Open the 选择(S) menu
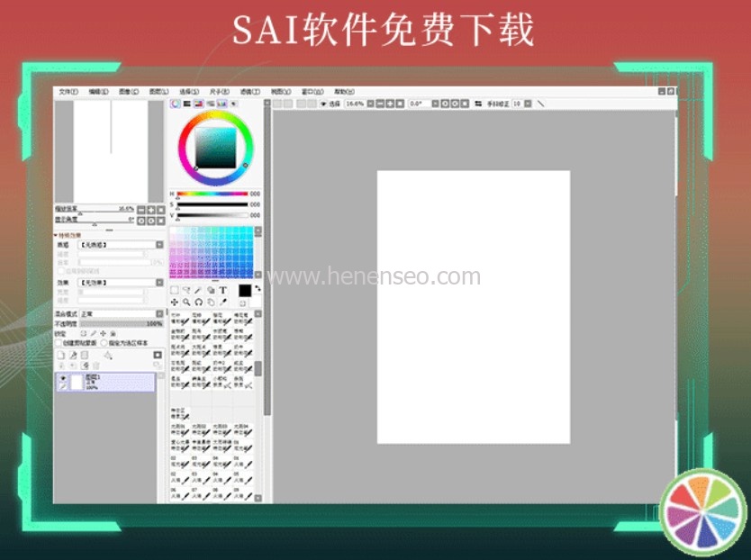Image resolution: width=751 pixels, height=560 pixels. 189,92
